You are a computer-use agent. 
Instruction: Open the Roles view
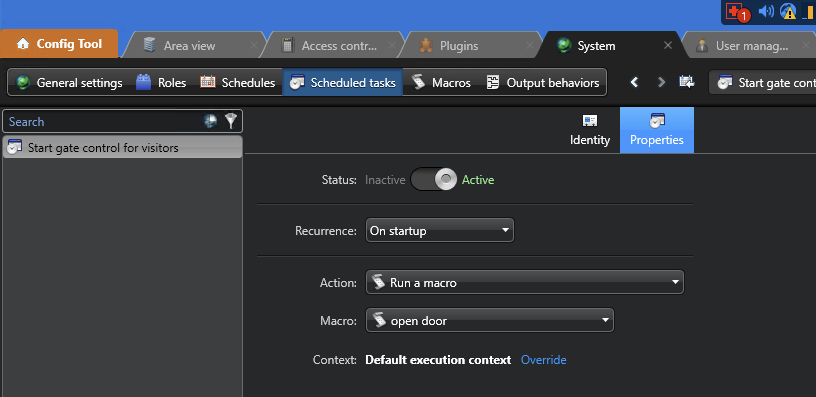pyautogui.click(x=161, y=83)
